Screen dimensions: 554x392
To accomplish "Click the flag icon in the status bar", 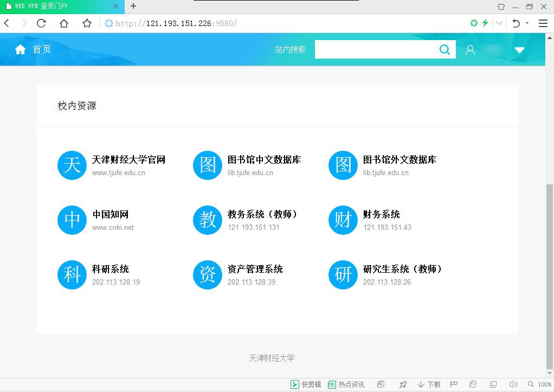I will tap(454, 384).
